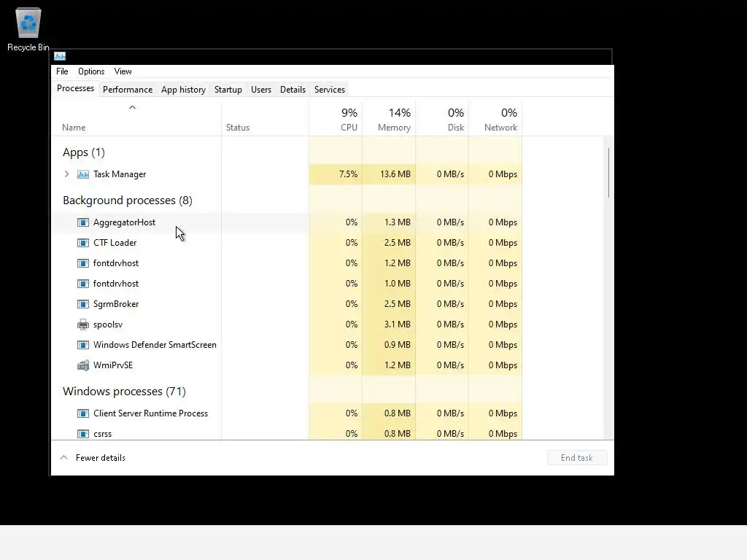Sort processes by Name column header
747x560 pixels.
pos(136,119)
